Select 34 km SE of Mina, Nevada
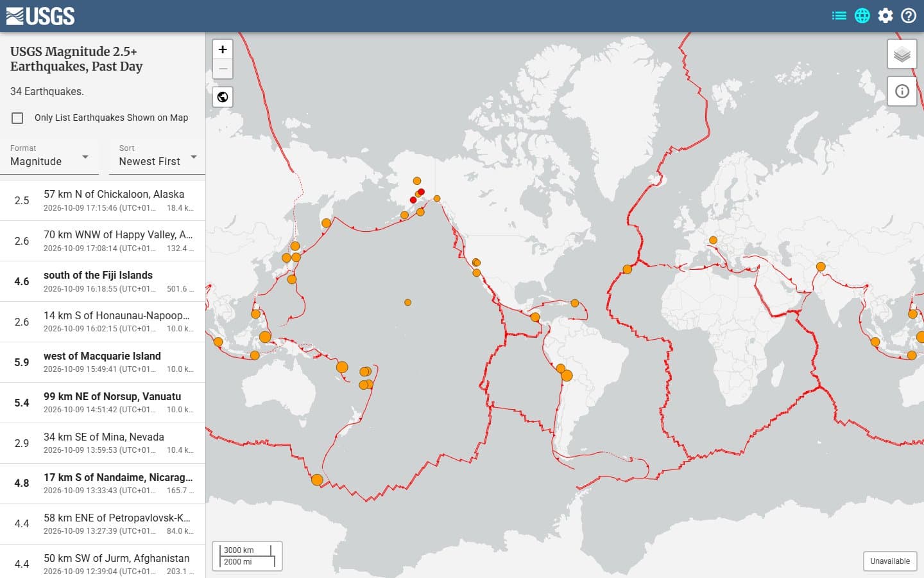 click(x=103, y=443)
